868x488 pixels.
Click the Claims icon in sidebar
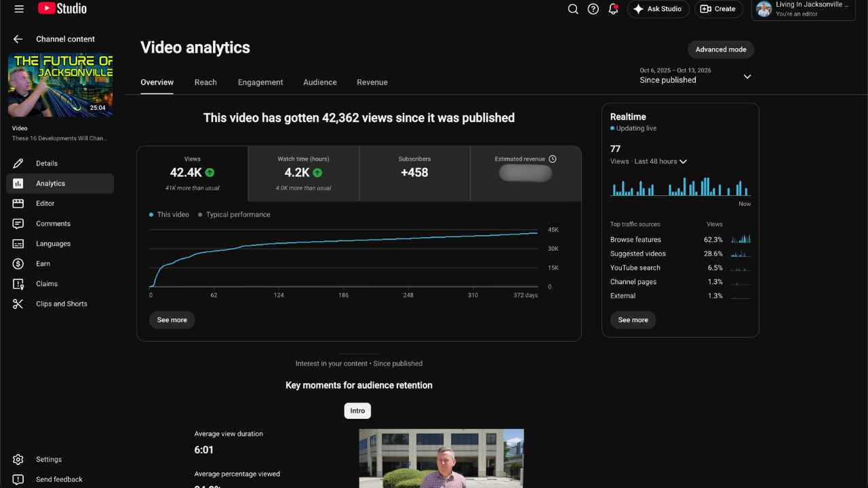[18, 284]
